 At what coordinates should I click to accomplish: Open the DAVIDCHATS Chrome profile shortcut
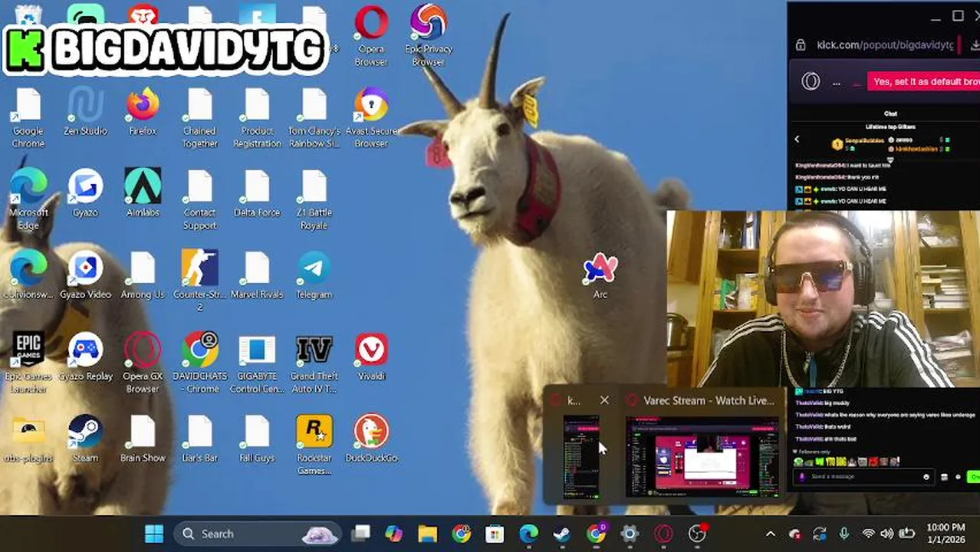pos(199,363)
